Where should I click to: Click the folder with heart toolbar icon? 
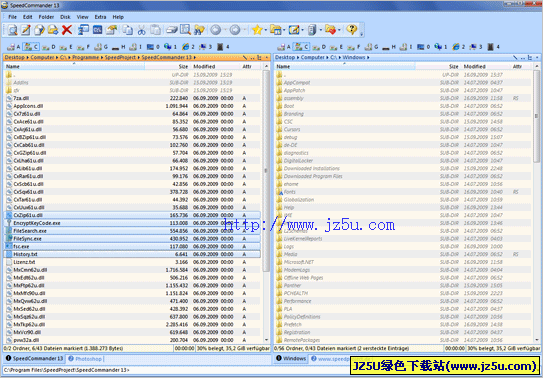tap(330, 30)
